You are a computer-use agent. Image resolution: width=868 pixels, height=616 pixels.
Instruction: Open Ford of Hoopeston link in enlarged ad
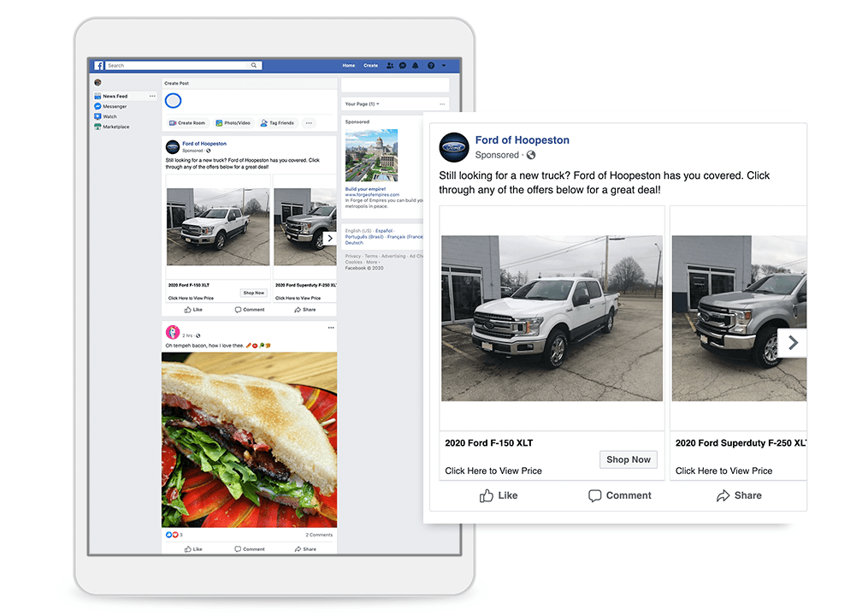522,140
